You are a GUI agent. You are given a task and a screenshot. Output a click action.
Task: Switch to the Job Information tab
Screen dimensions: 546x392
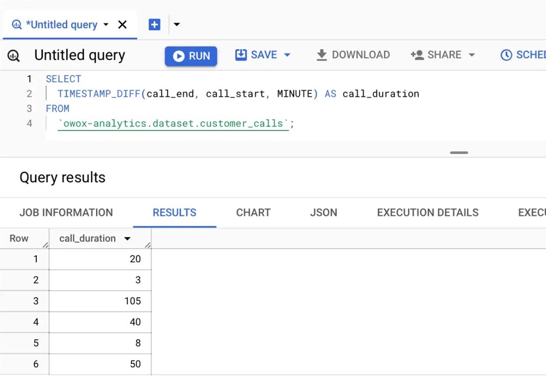pyautogui.click(x=66, y=212)
